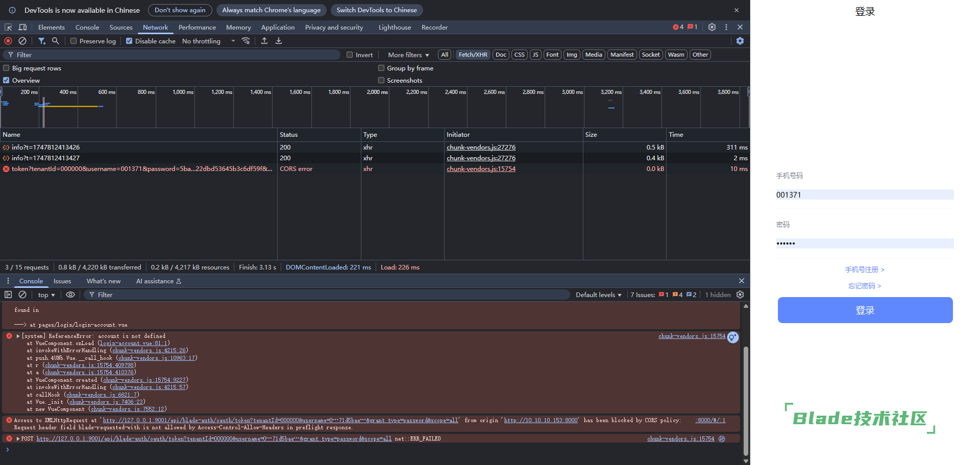Open Network panel settings gear
Image resolution: width=980 pixels, height=465 pixels.
740,41
